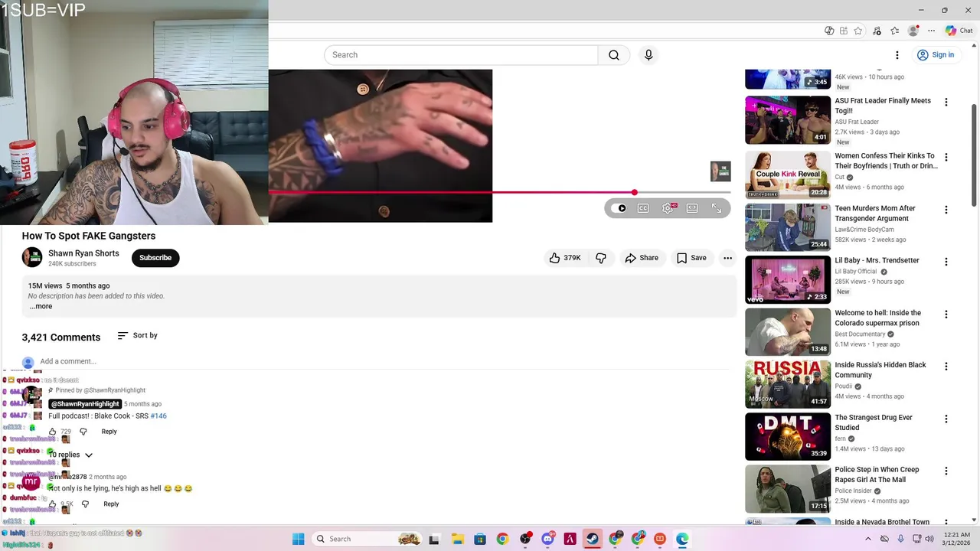980x551 pixels.
Task: Open the Shawn Ryan Shorts channel name link
Action: [x=83, y=253]
